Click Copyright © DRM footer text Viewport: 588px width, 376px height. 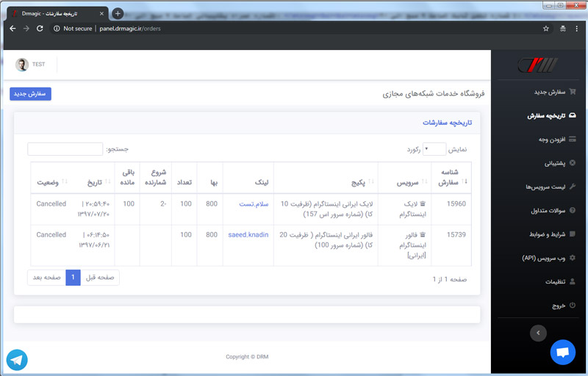coord(247,356)
